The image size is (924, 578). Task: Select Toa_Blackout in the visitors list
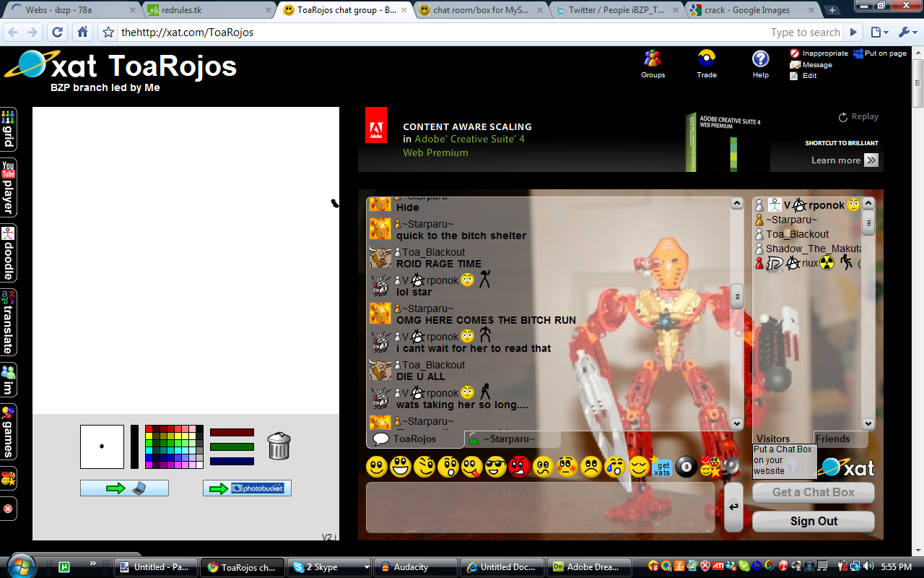[797, 234]
